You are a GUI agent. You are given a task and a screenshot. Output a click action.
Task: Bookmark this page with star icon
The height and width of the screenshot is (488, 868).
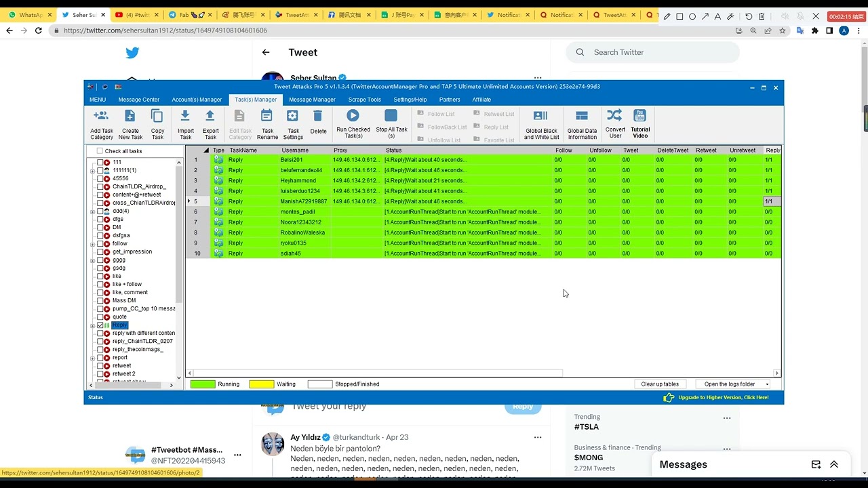coord(783,30)
